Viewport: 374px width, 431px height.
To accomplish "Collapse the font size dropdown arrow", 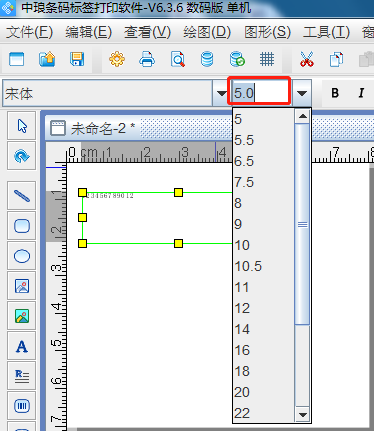I will 302,93.
